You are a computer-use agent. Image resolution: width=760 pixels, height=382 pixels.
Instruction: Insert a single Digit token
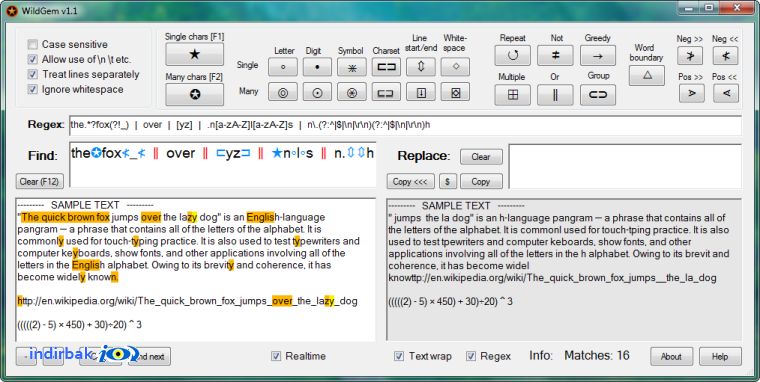point(317,67)
